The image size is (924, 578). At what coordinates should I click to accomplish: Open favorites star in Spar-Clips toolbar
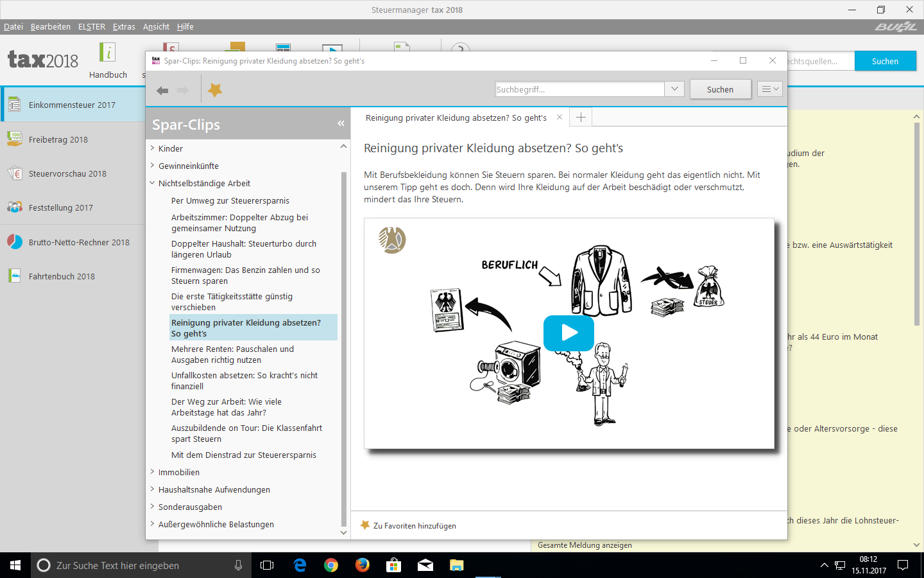point(215,90)
